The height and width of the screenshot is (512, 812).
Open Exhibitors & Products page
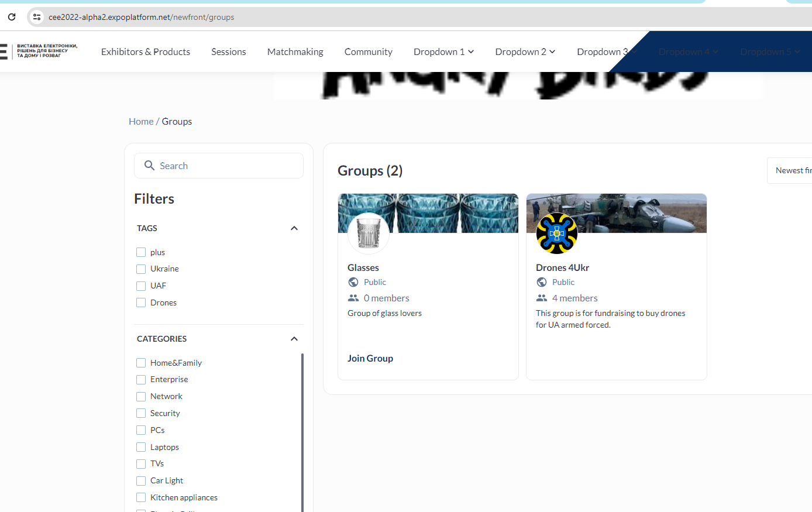coord(146,51)
